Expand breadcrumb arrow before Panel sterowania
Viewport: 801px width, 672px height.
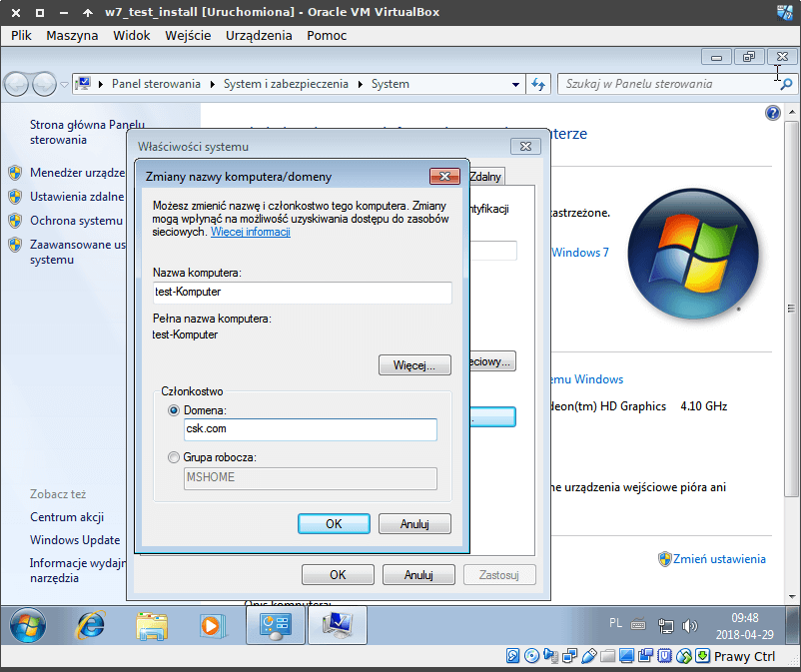[101, 84]
